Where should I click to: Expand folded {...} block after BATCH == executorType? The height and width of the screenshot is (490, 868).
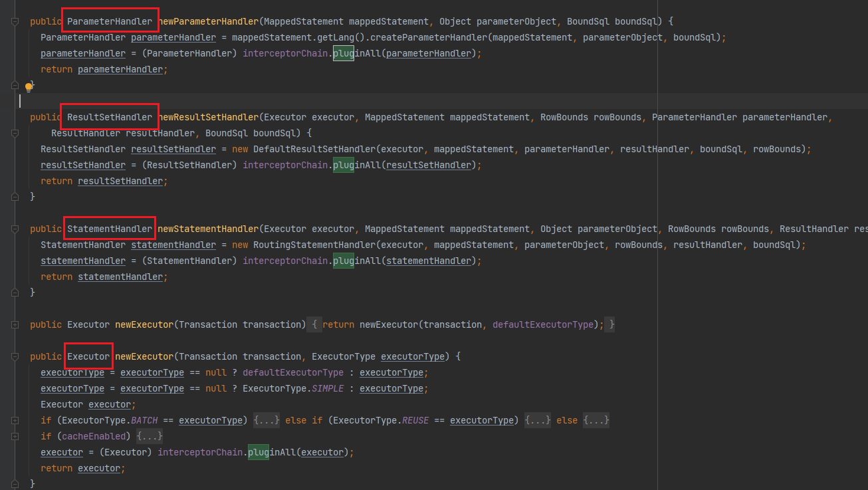267,420
